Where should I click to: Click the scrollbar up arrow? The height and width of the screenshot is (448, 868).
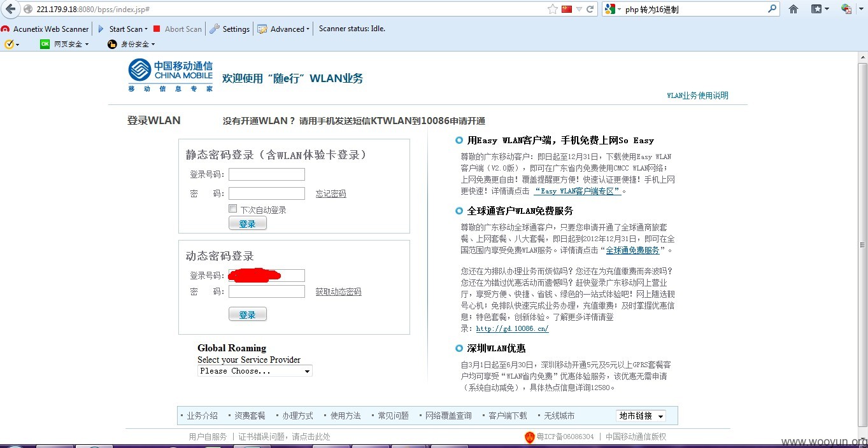(x=862, y=57)
